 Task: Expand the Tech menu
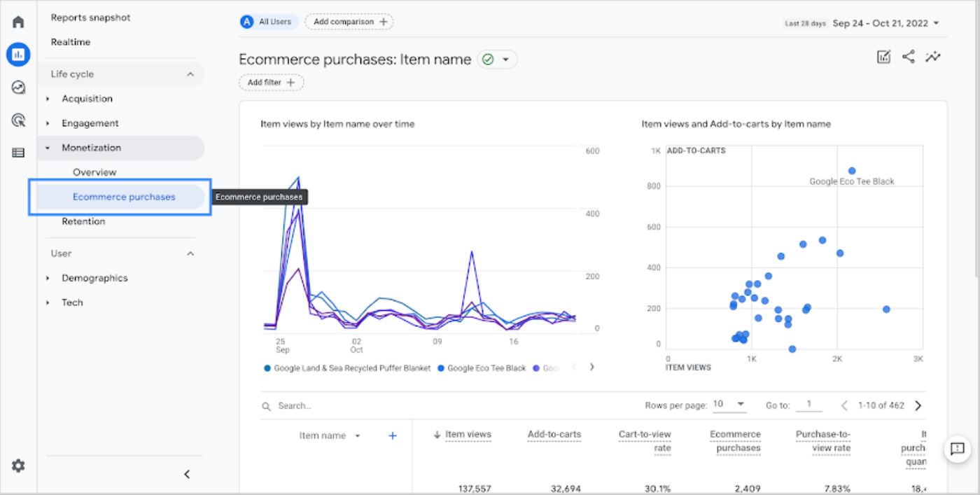72,302
